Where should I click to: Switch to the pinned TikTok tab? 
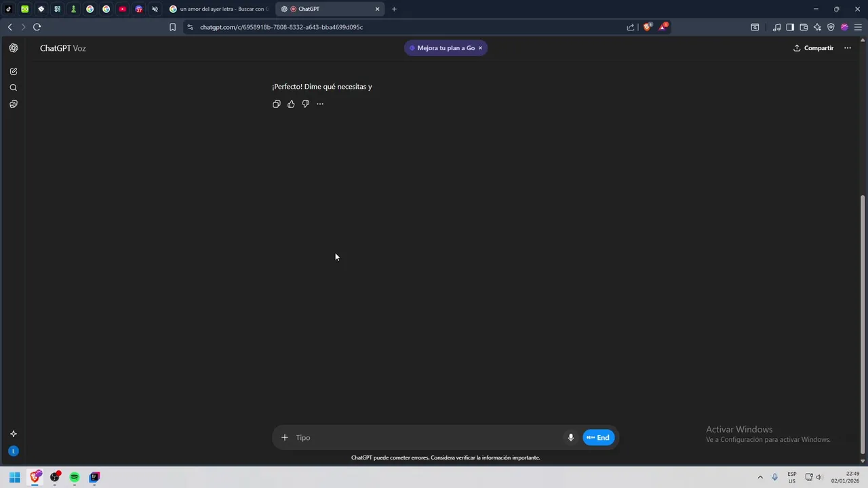coord(8,9)
